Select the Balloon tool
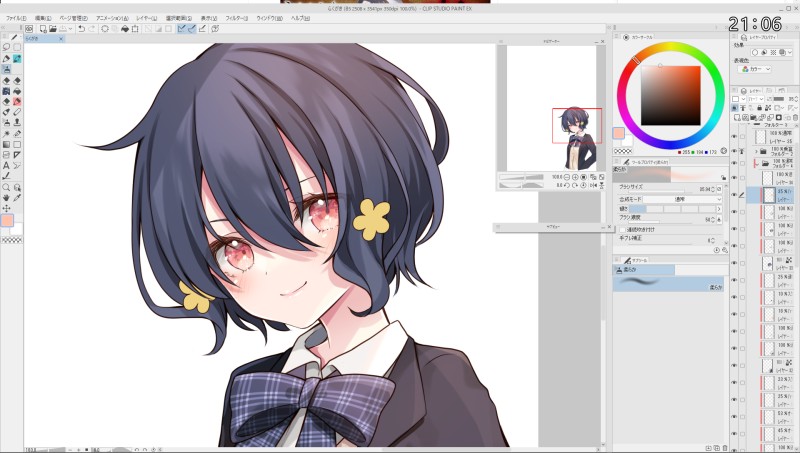 tap(17, 165)
